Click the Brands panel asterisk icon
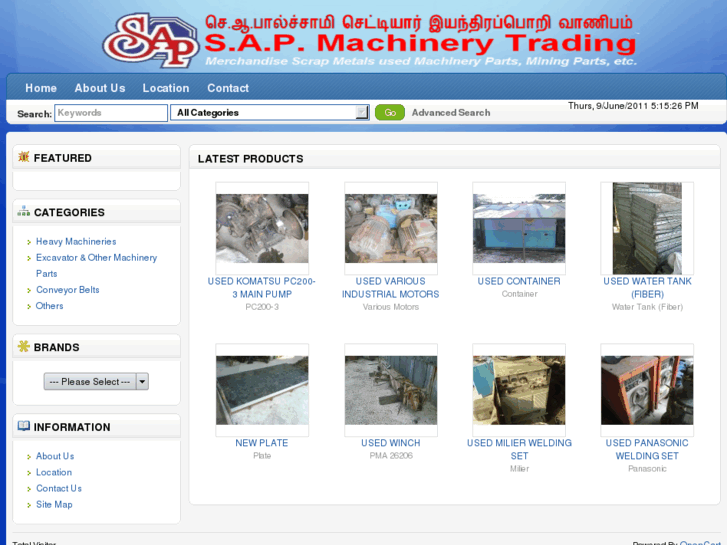 coord(24,346)
